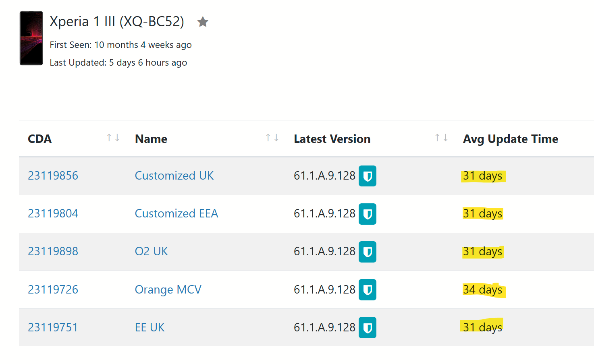594x364 pixels.
Task: Click the shield icon for EE UK
Action: 368,327
